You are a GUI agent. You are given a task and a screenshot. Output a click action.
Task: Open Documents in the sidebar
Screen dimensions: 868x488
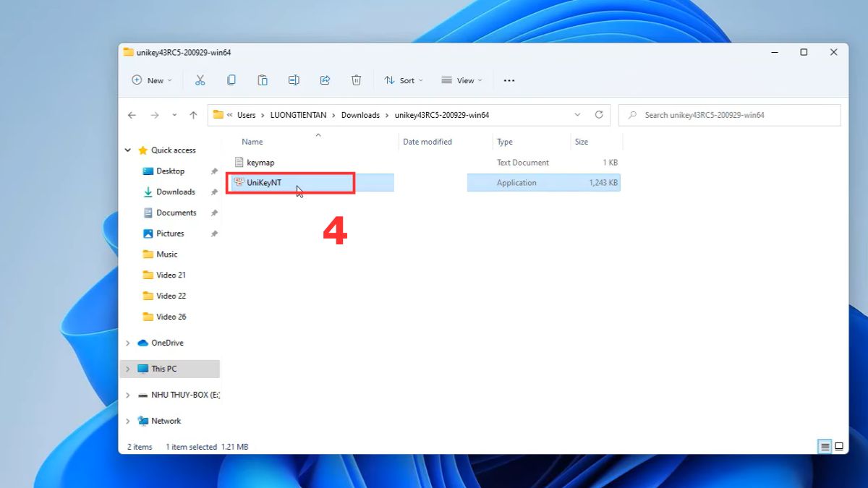point(176,213)
